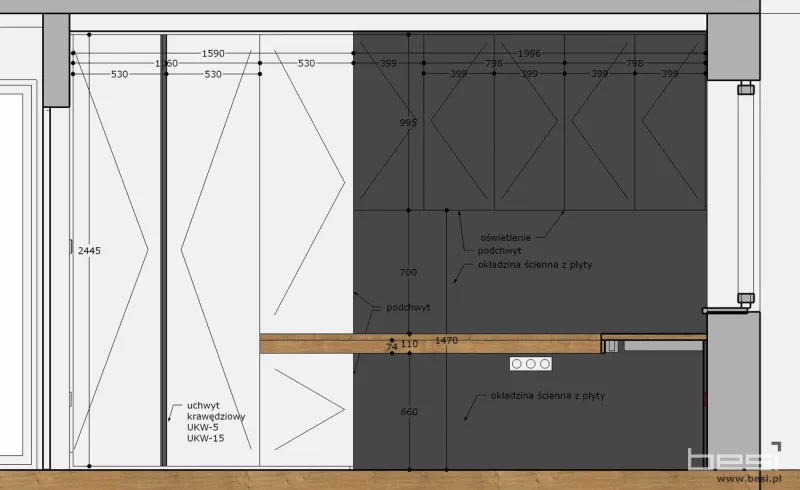Click the 'uchwyt' annotation word
The height and width of the screenshot is (490, 800).
pyautogui.click(x=203, y=406)
